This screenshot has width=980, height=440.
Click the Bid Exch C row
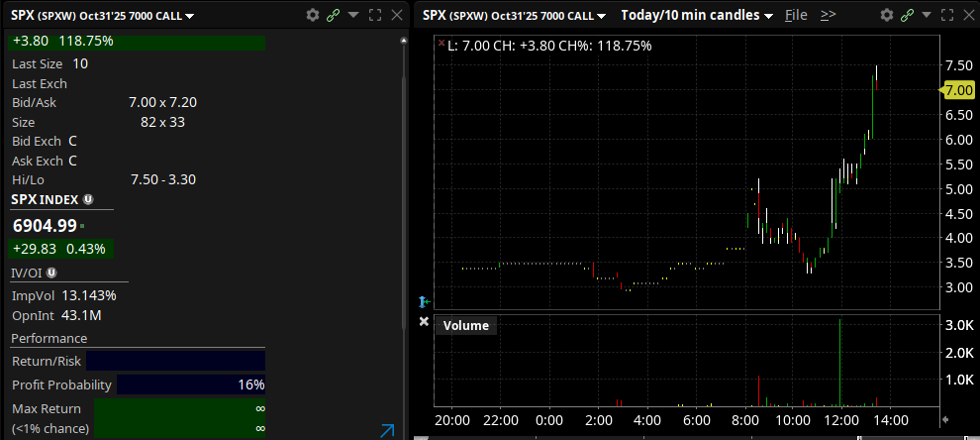tap(45, 142)
